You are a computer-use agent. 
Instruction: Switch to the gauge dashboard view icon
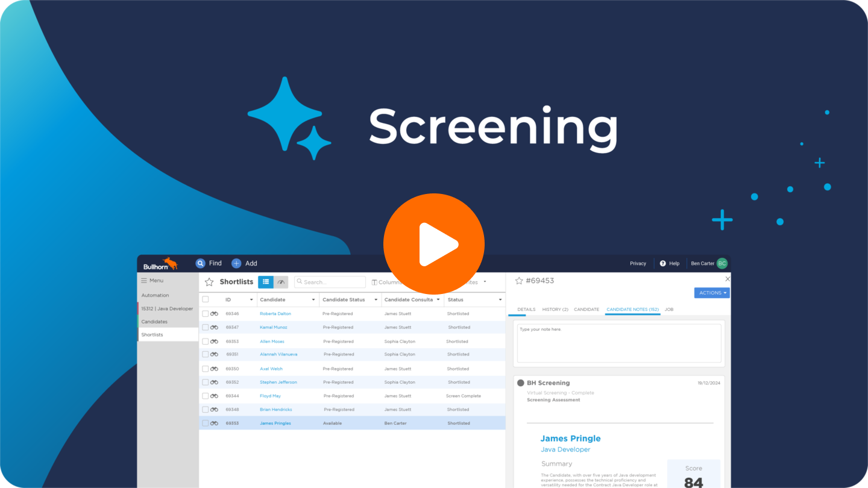(x=281, y=282)
